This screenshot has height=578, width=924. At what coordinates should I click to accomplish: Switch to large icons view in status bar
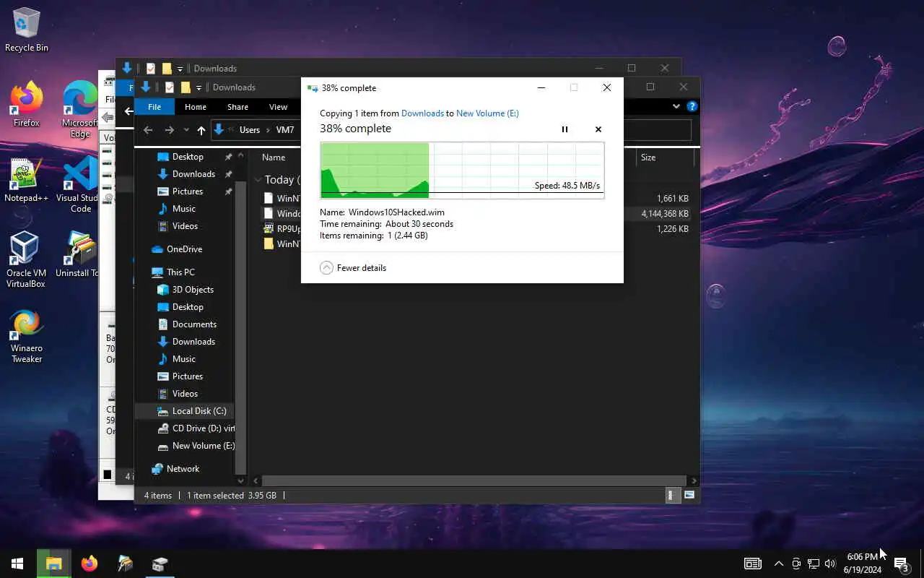[x=689, y=495]
